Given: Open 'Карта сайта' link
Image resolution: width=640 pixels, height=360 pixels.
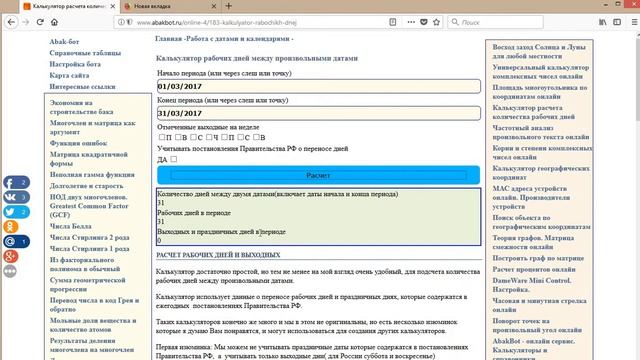Looking at the screenshot, I should click(69, 76).
